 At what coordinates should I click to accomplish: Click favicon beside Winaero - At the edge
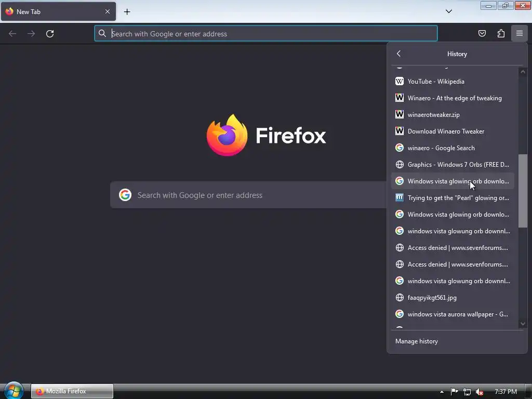[x=400, y=98]
